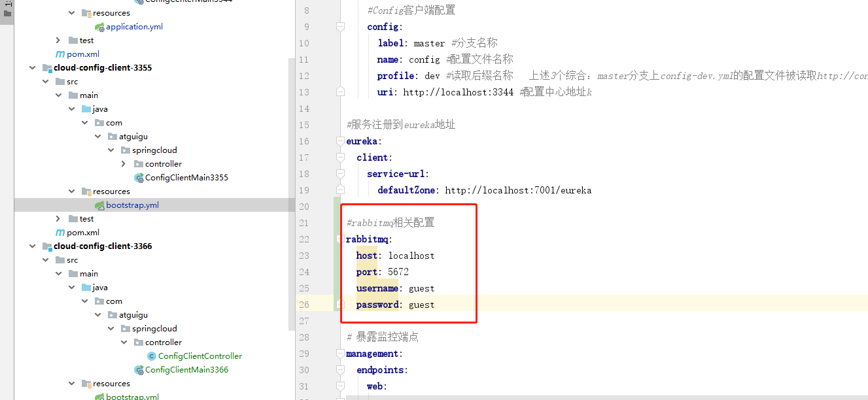Expand the test folder above the first pom.xml

58,41
